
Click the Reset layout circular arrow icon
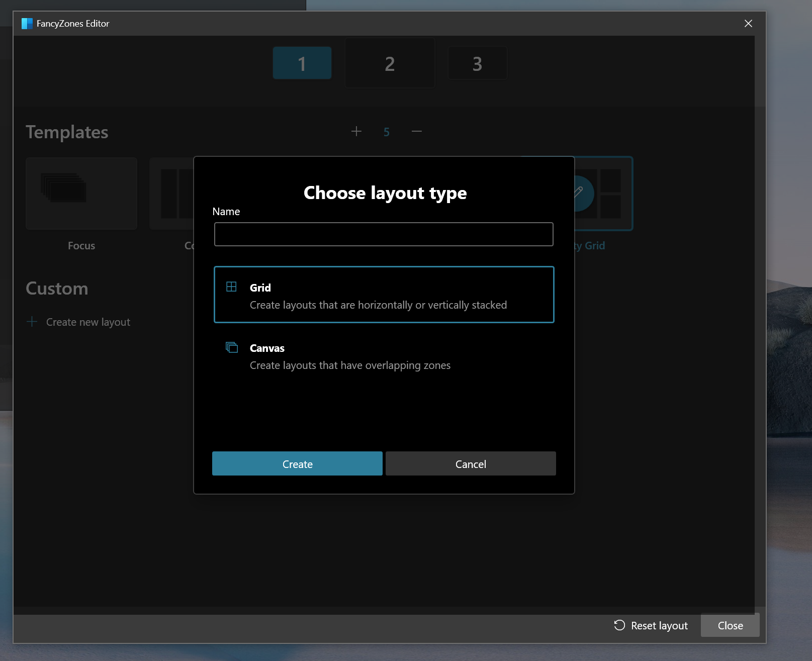(x=619, y=625)
